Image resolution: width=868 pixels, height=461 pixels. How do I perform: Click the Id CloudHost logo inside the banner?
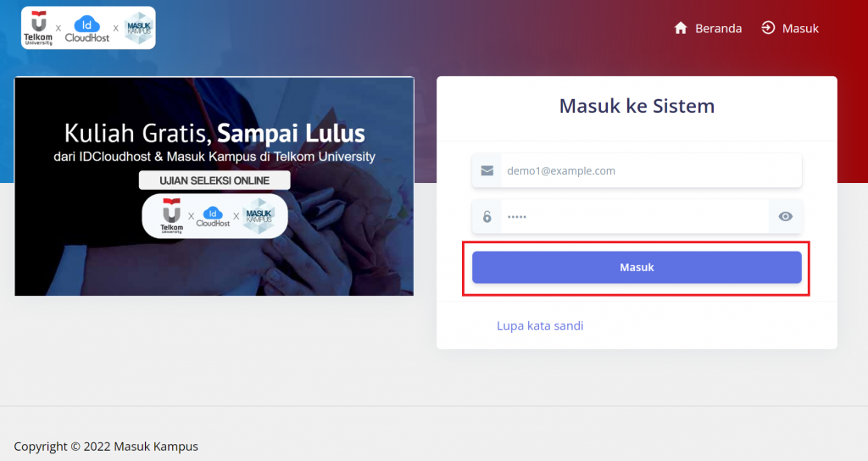[213, 215]
